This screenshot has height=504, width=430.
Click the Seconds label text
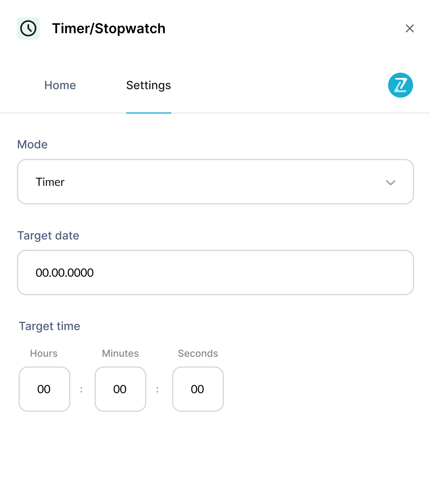click(x=198, y=354)
